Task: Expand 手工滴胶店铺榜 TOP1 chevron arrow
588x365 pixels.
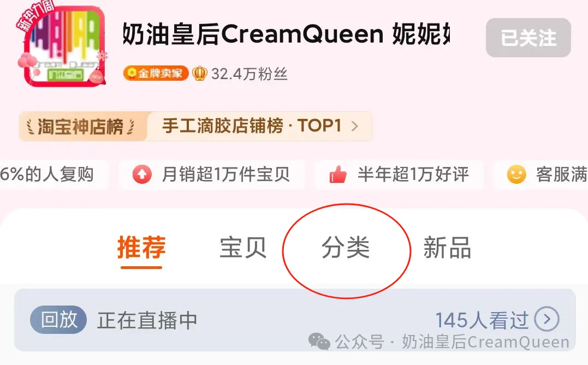Action: (354, 126)
